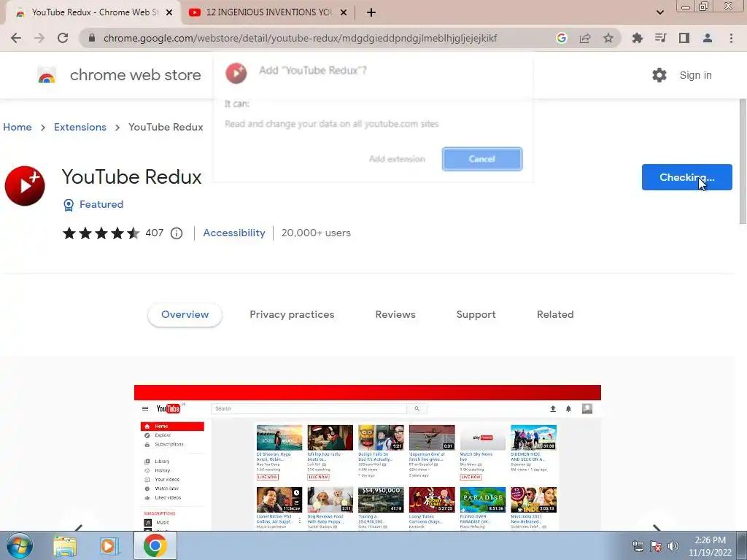
Task: Click the Featured label
Action: [101, 204]
